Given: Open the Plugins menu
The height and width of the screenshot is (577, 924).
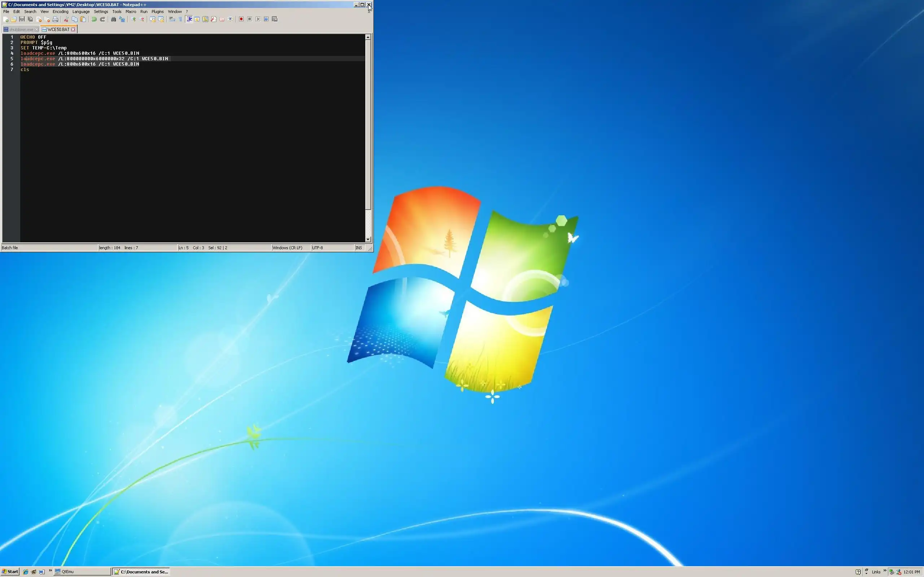Looking at the screenshot, I should point(157,12).
